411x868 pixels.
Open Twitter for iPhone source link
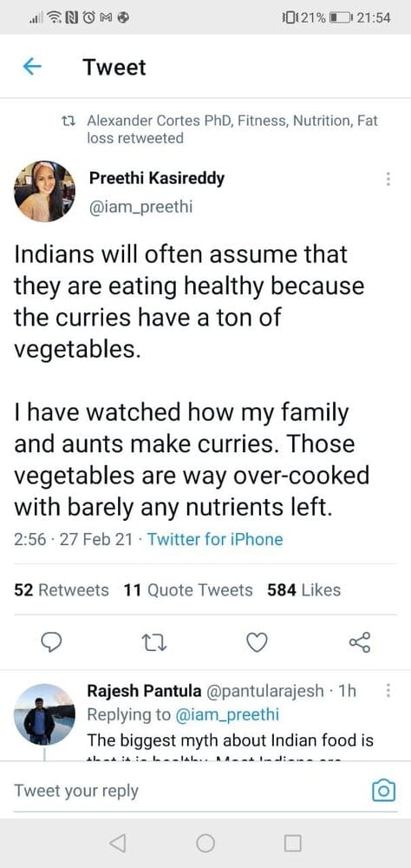tap(215, 539)
